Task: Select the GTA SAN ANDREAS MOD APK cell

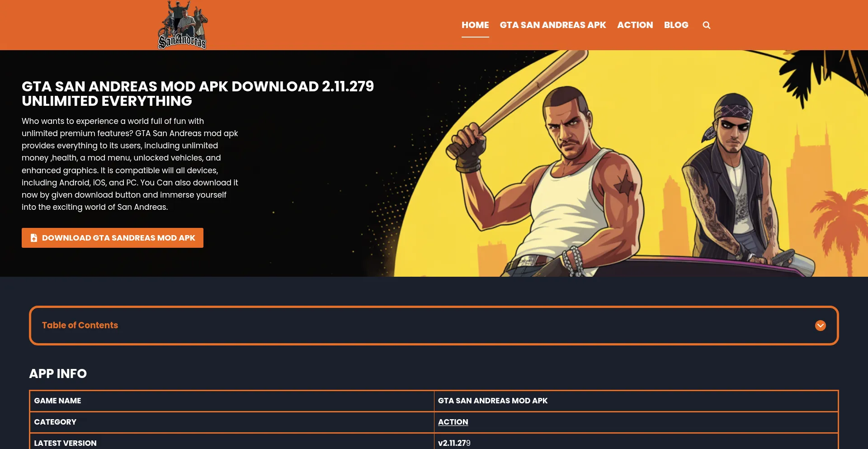Action: point(636,401)
